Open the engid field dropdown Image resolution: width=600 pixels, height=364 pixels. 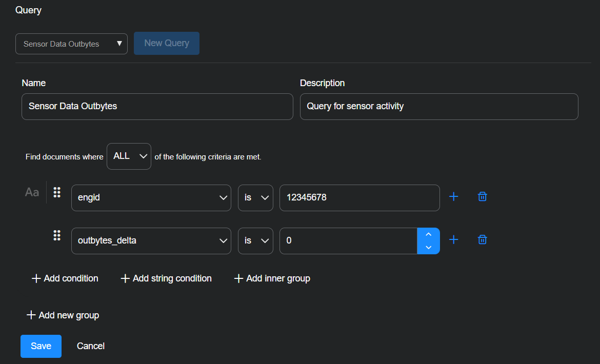[x=151, y=198]
